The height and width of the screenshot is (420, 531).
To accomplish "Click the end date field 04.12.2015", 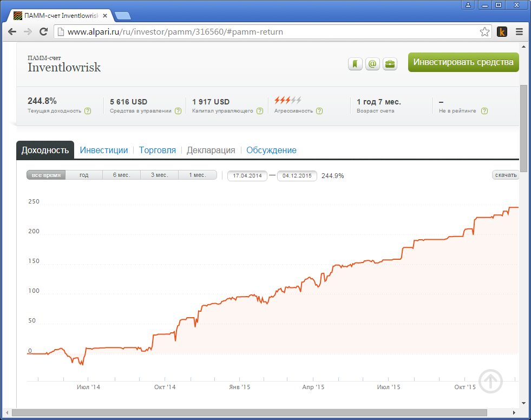I will [297, 176].
